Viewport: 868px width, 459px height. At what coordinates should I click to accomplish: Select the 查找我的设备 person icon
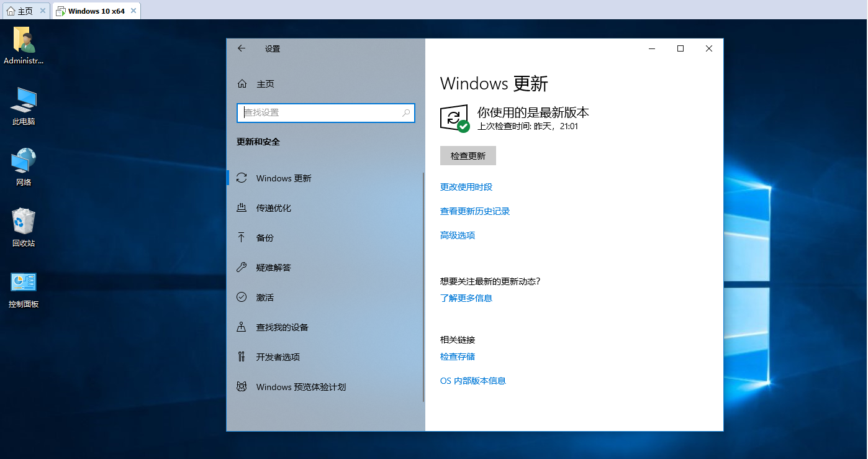(x=242, y=327)
